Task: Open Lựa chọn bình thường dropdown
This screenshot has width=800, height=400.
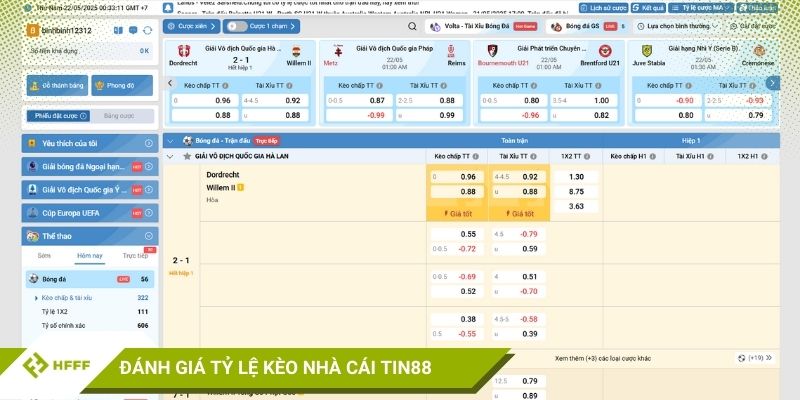Action: [676, 26]
